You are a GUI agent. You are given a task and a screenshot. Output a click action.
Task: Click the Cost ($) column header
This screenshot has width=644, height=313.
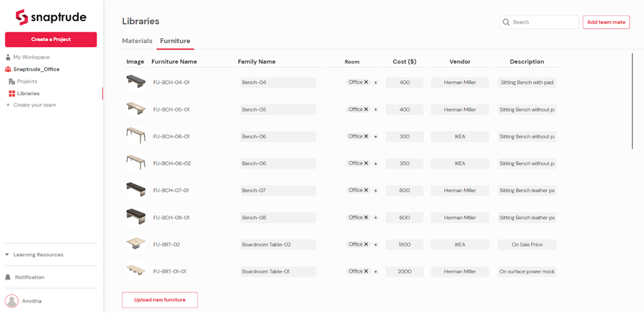404,61
